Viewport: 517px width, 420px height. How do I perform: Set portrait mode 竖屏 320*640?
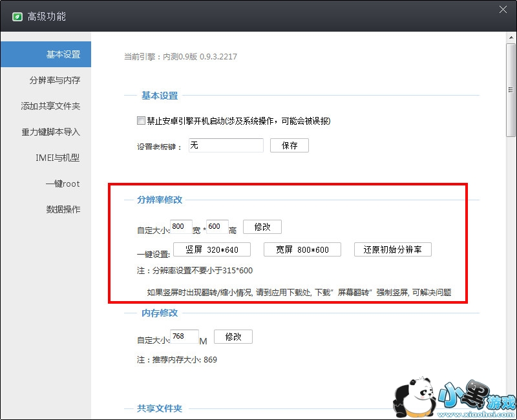tap(212, 249)
